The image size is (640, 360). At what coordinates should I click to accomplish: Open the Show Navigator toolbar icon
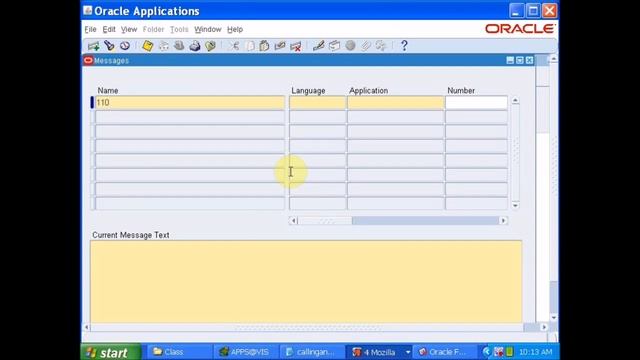[x=125, y=46]
